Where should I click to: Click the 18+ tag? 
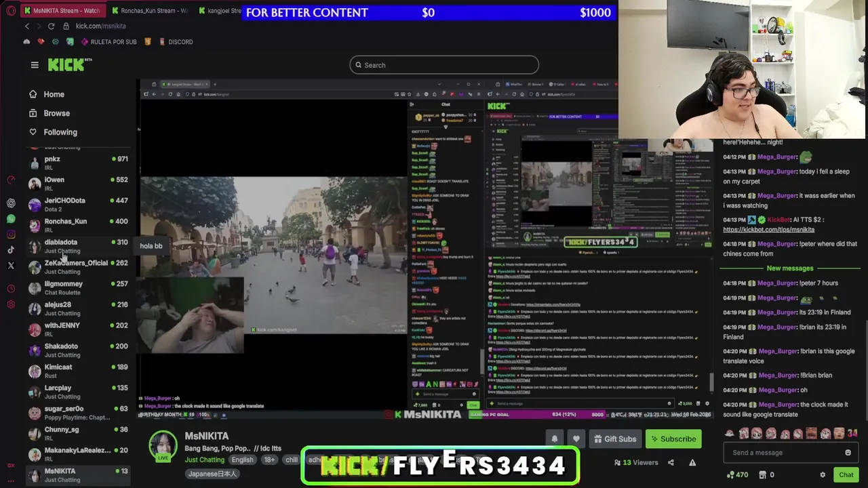point(269,460)
